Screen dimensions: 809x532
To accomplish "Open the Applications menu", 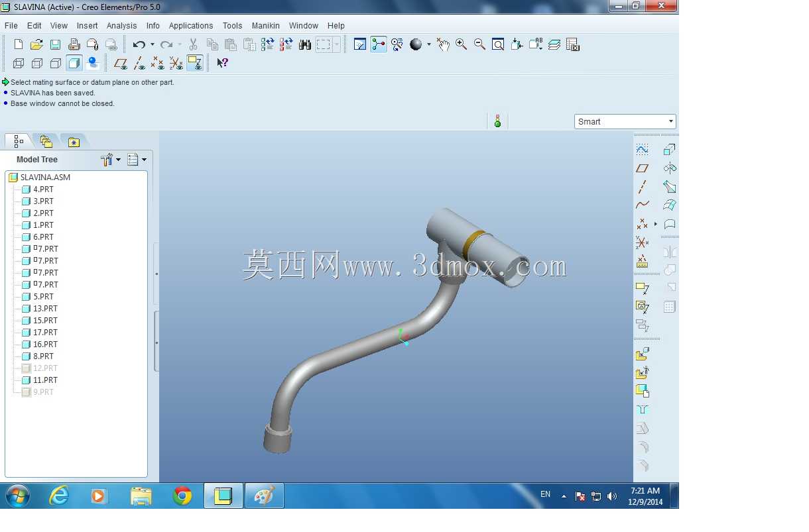I will coord(191,26).
